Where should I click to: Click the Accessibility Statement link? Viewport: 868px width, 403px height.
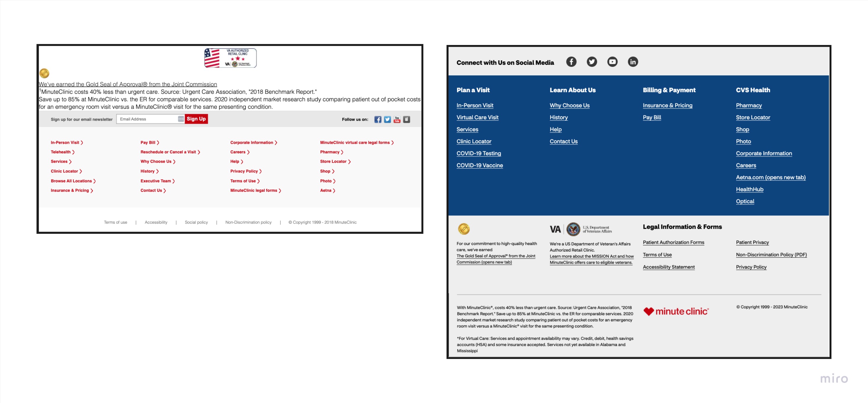click(669, 267)
